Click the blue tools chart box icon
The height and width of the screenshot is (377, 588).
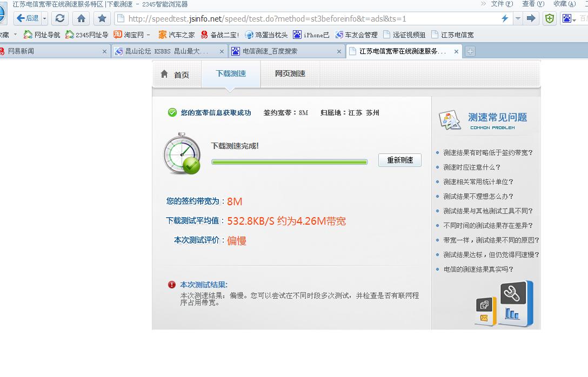pos(516,304)
